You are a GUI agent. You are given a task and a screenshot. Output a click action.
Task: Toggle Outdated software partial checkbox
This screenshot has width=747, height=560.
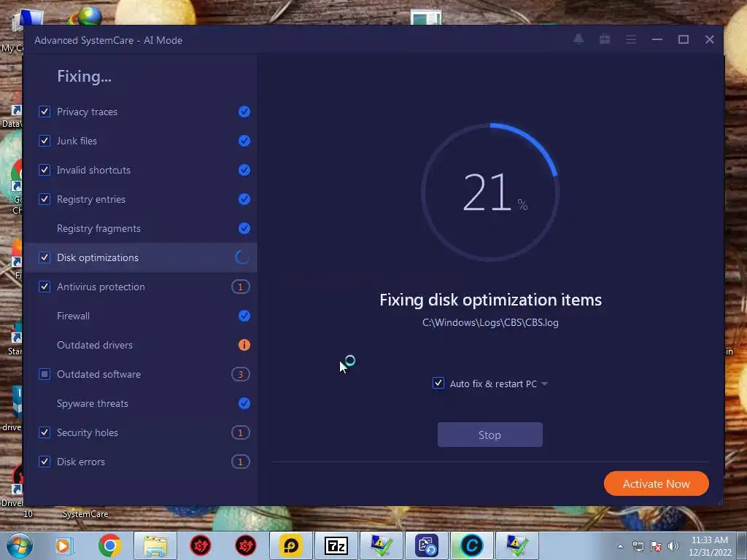click(x=44, y=374)
